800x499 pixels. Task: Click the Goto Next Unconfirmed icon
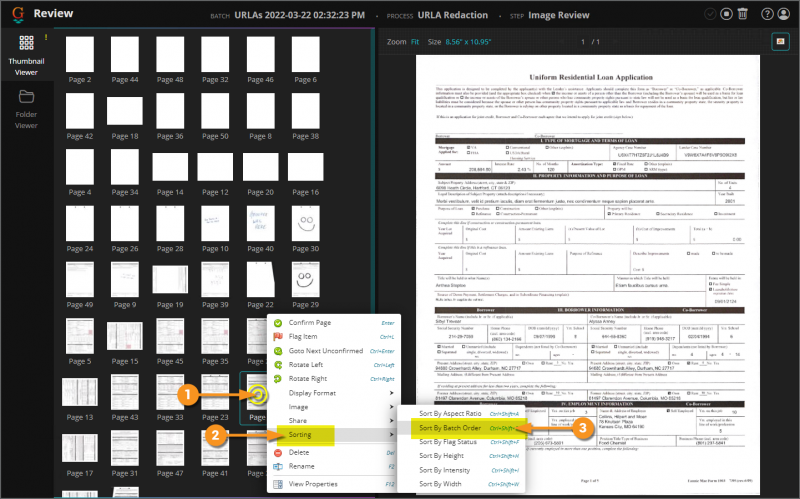(278, 351)
